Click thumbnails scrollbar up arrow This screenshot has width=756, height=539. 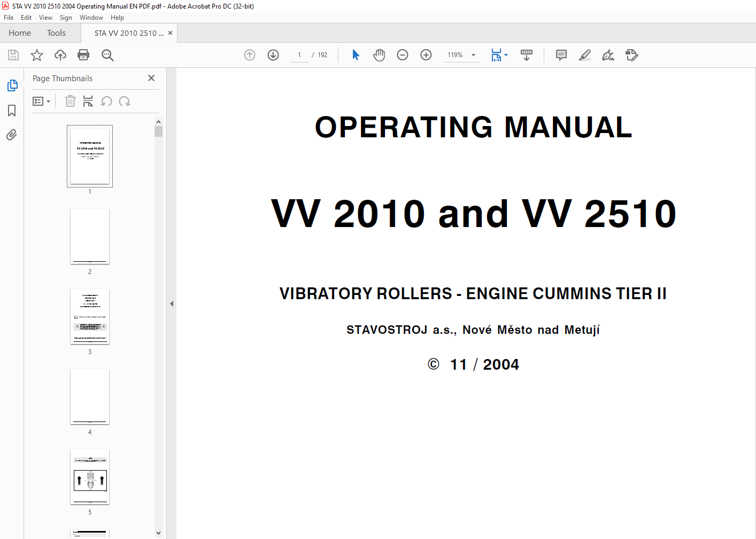point(158,122)
